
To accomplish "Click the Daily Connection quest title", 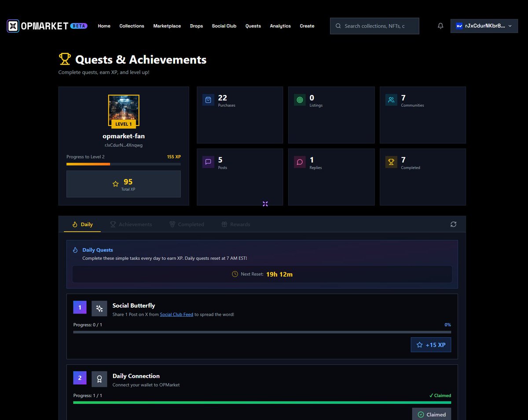I will (136, 376).
